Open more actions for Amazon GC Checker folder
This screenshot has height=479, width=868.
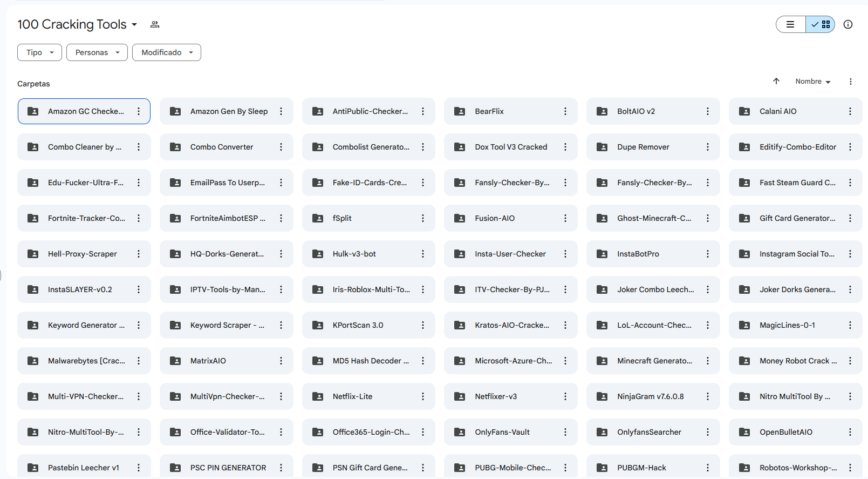tap(139, 111)
